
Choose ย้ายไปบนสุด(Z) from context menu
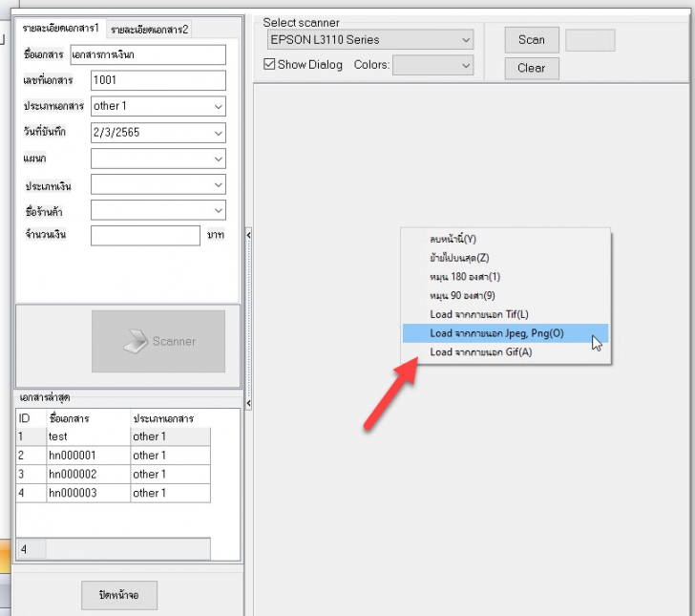505,258
